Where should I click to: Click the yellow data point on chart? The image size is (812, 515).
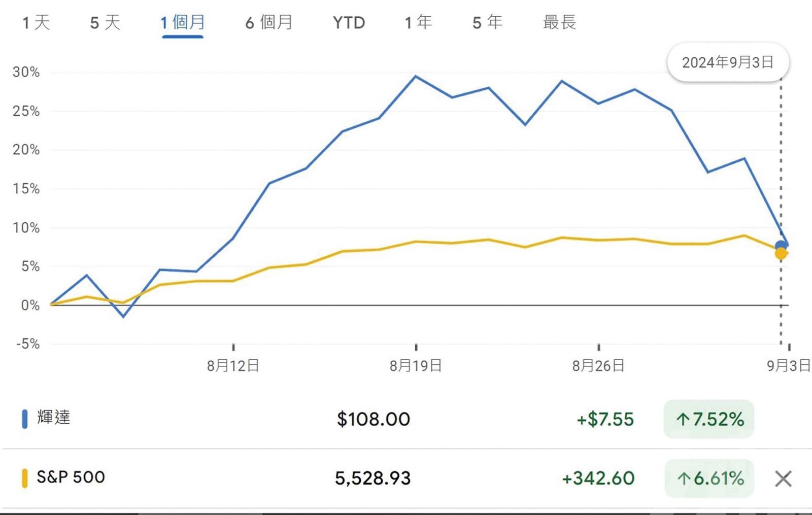(x=781, y=253)
